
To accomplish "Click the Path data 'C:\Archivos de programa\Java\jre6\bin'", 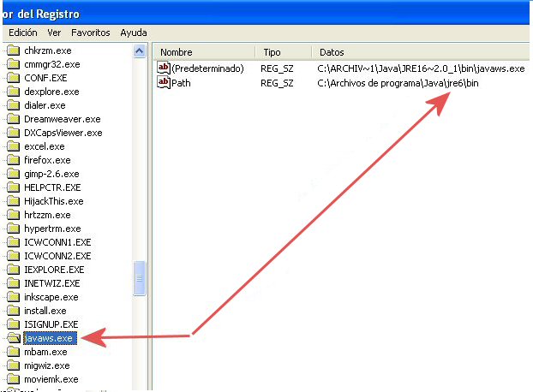I will (x=398, y=83).
